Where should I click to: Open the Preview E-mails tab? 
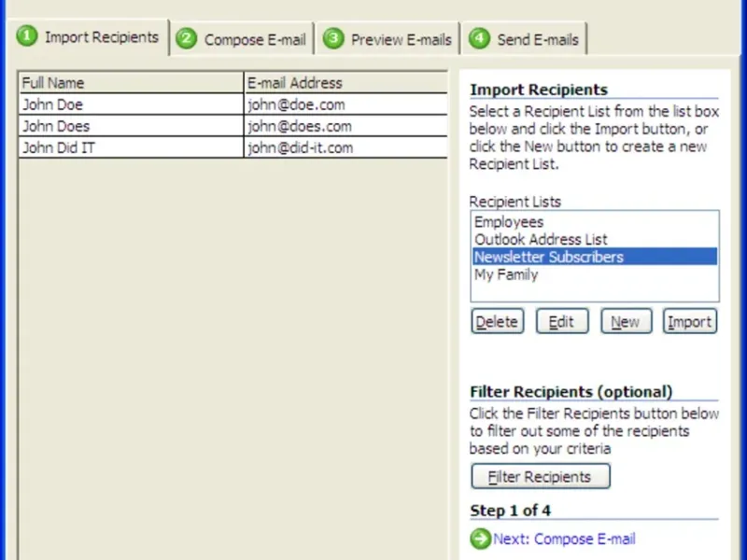(x=388, y=39)
